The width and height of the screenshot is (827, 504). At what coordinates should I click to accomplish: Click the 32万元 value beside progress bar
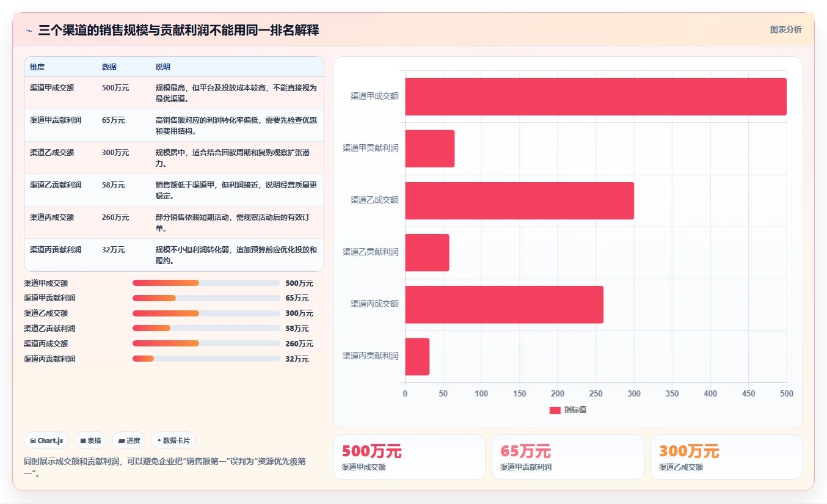(297, 359)
